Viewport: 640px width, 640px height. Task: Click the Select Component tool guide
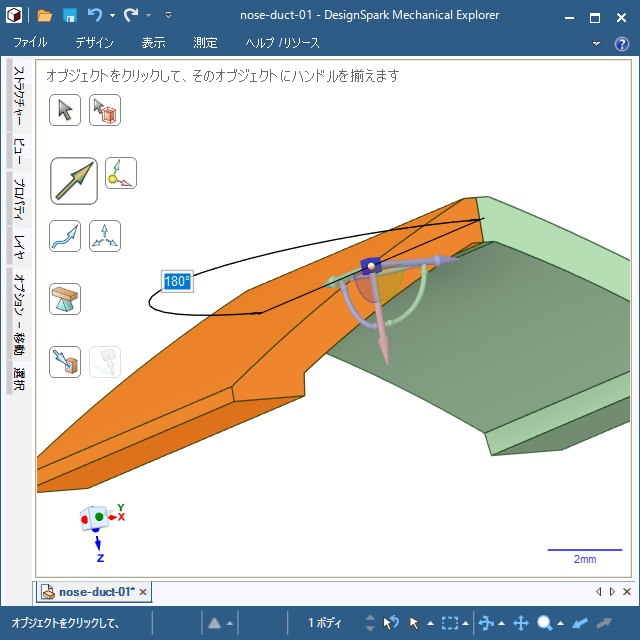105,110
